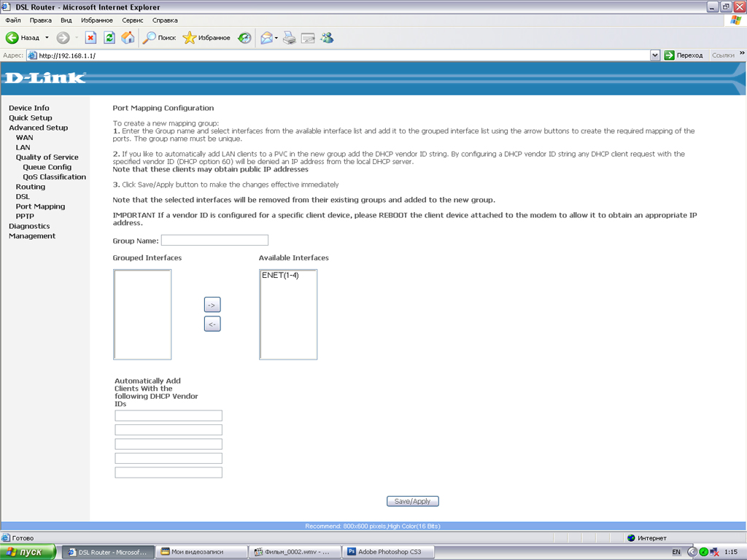Open Favorites star (Избранное) in toolbar

coord(190,37)
